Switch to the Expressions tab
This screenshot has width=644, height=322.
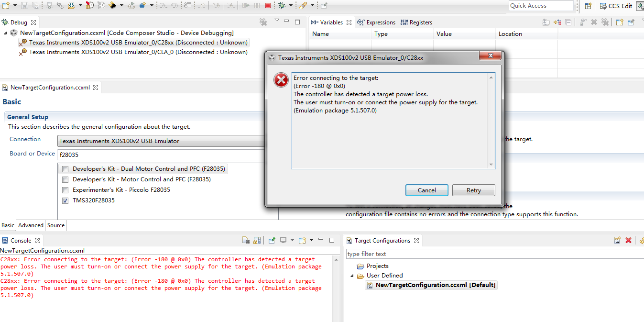click(x=376, y=22)
